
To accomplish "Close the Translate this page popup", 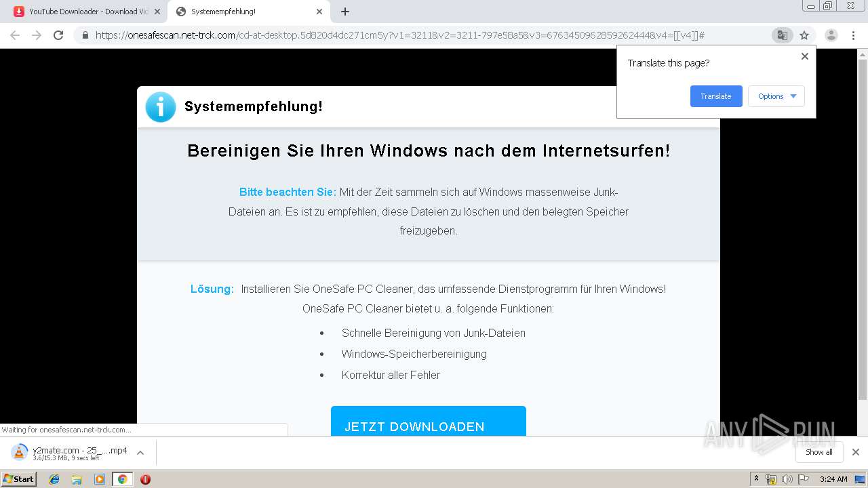I will [x=805, y=56].
